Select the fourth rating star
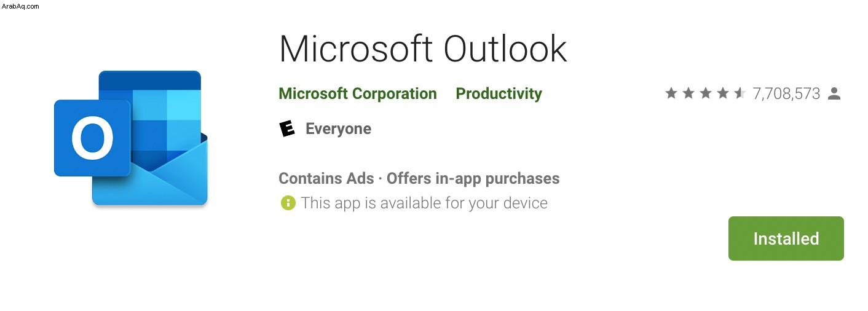Image resolution: width=868 pixels, height=311 pixels. (723, 93)
